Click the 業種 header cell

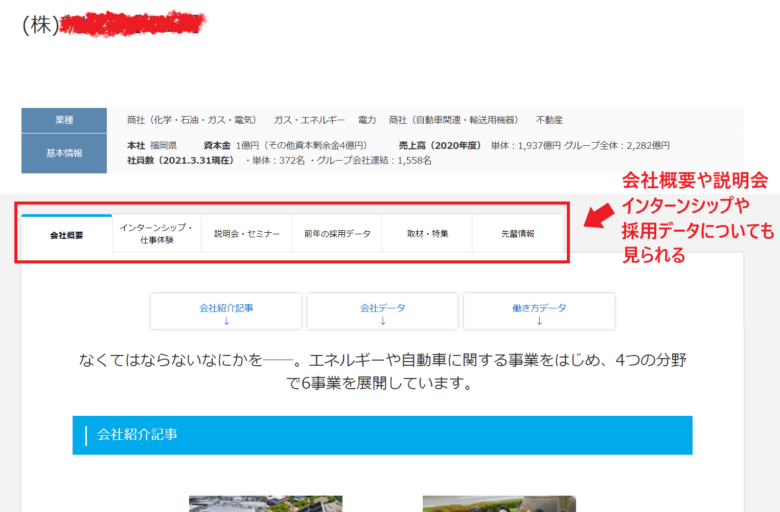pos(64,120)
